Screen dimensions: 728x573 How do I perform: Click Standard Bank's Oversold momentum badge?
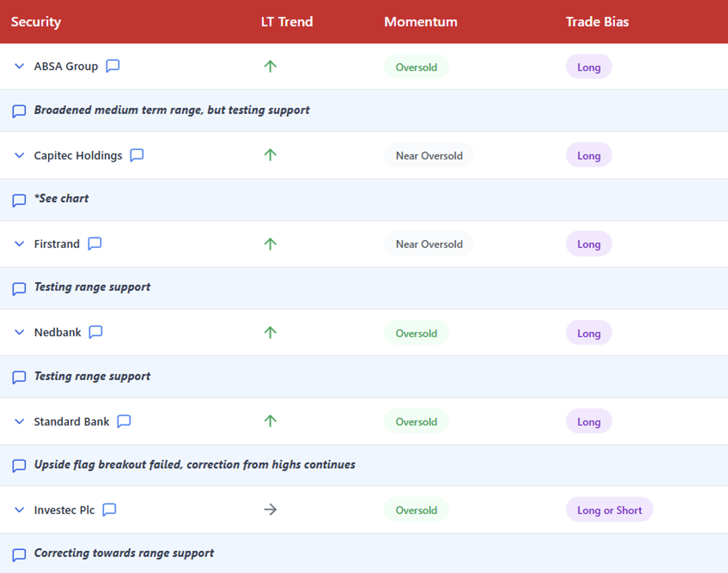coord(417,422)
